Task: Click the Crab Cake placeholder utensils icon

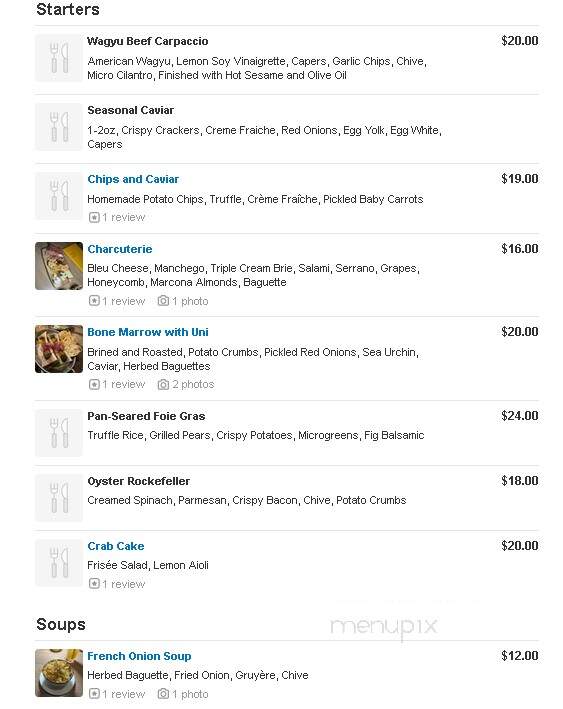Action: [59, 563]
